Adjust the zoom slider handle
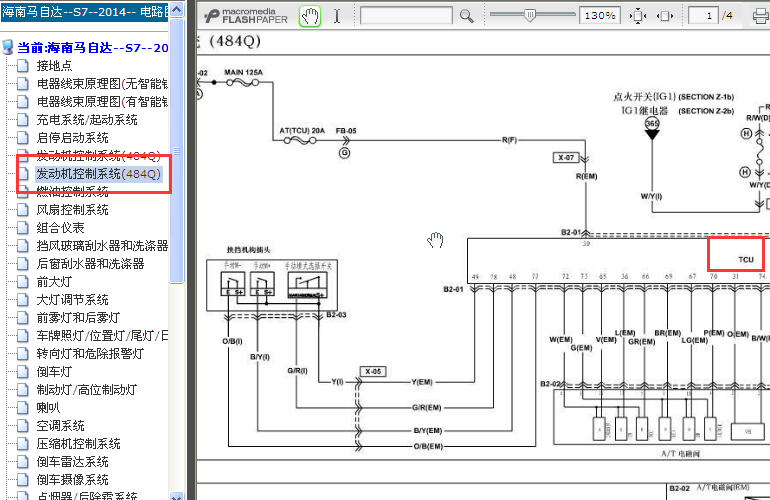The height and width of the screenshot is (500, 770). click(x=529, y=15)
